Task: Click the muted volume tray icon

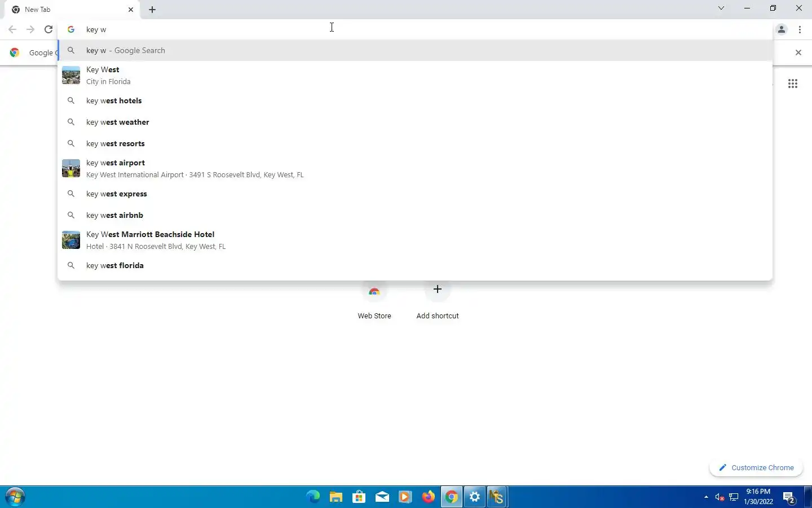Action: 720,497
